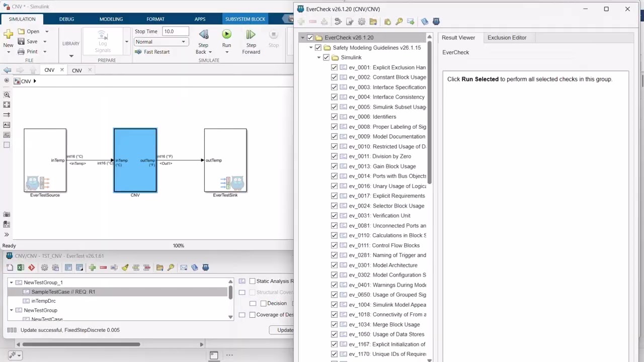Collapse the NewTestGroup_1 tree node
Viewport: 644px width, 362px height.
[x=11, y=283]
